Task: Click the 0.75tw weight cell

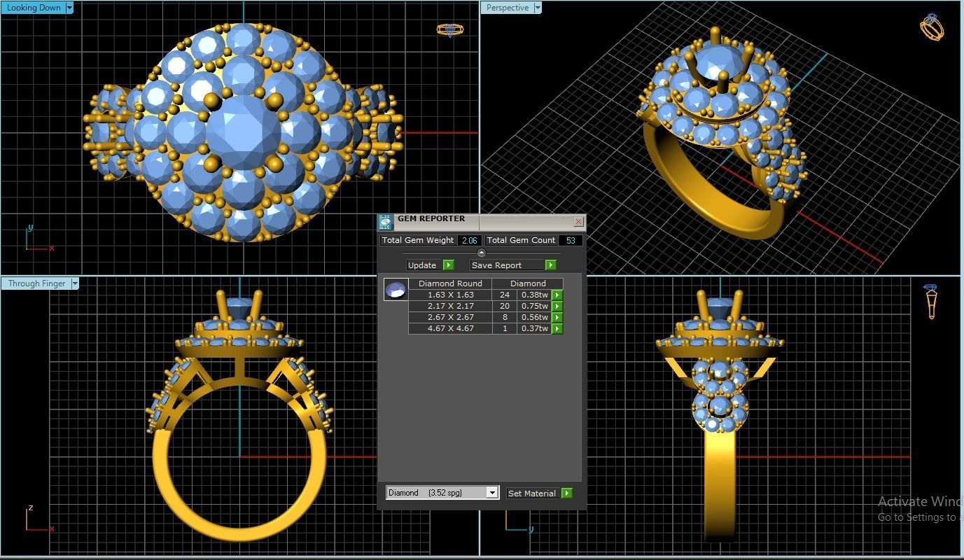Action: [x=535, y=306]
